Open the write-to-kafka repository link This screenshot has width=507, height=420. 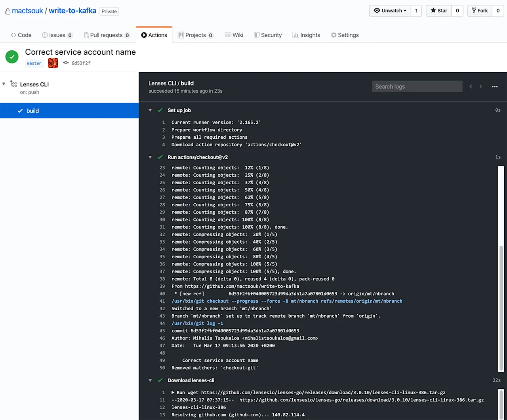coord(72,11)
